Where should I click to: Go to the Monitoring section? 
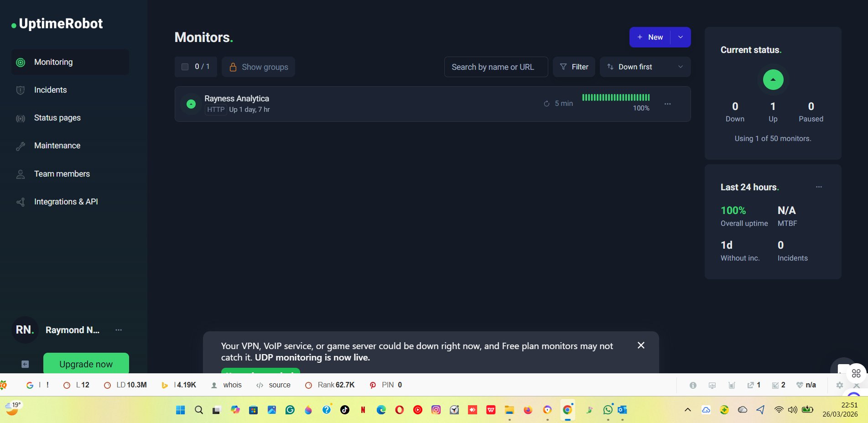coord(70,62)
